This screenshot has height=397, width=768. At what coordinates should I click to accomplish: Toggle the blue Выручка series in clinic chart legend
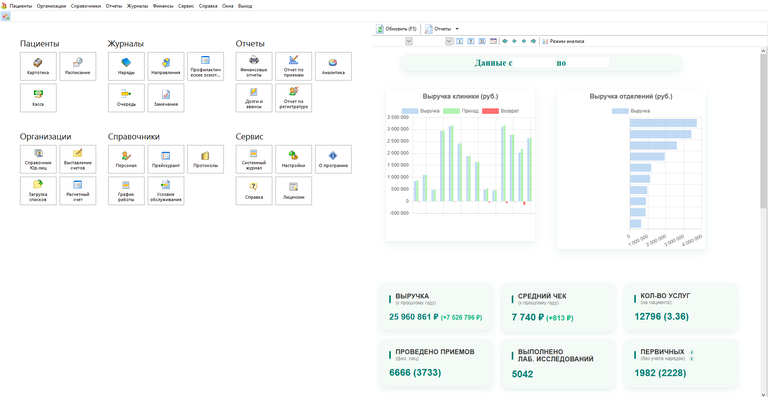[x=420, y=111]
